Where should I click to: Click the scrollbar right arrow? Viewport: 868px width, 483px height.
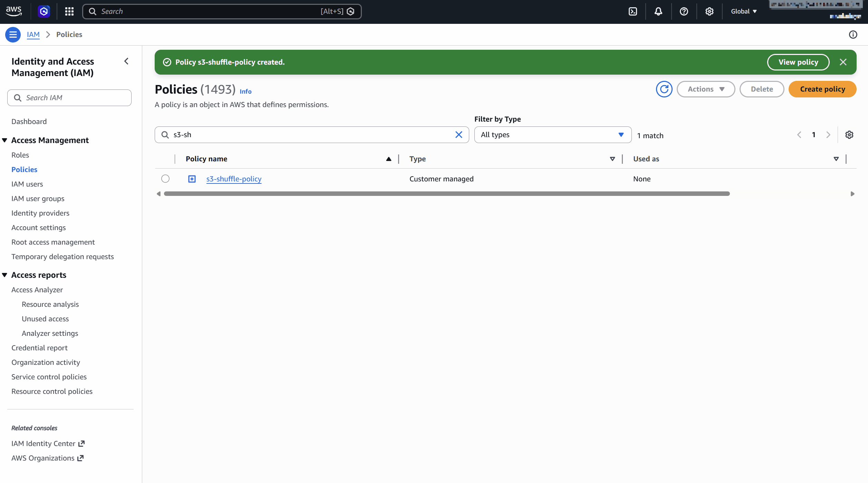[852, 194]
